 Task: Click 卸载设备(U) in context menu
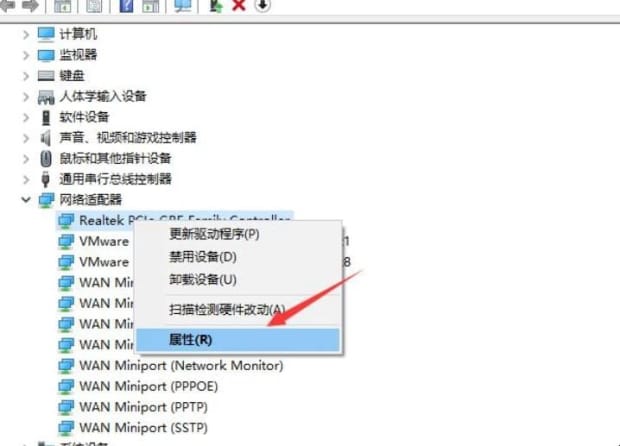point(203,279)
